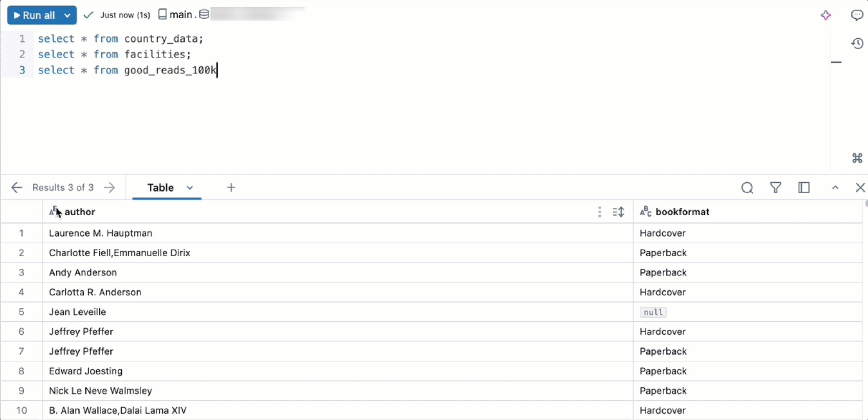The width and height of the screenshot is (868, 420).
Task: Click the collapse results panel icon
Action: pos(835,187)
